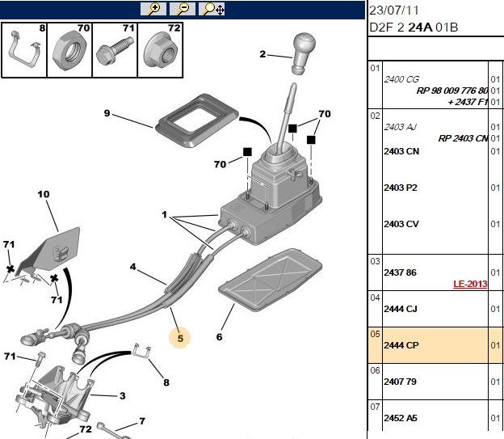
Task: Open thumbnail 8 retaining clip
Action: click(x=24, y=50)
